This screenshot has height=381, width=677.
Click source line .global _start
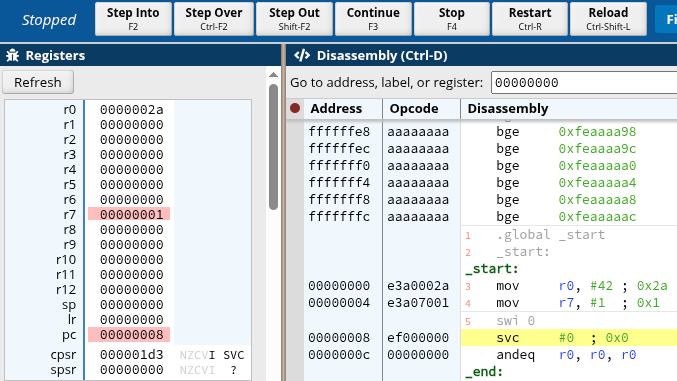550,235
